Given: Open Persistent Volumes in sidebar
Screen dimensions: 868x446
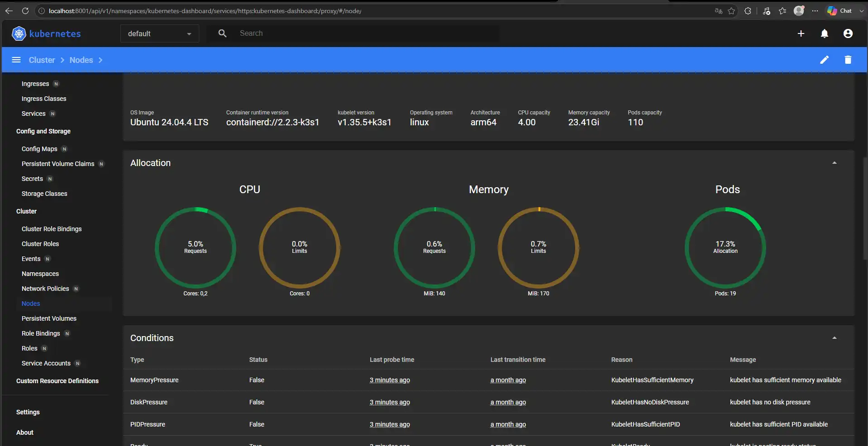Looking at the screenshot, I should coord(49,318).
